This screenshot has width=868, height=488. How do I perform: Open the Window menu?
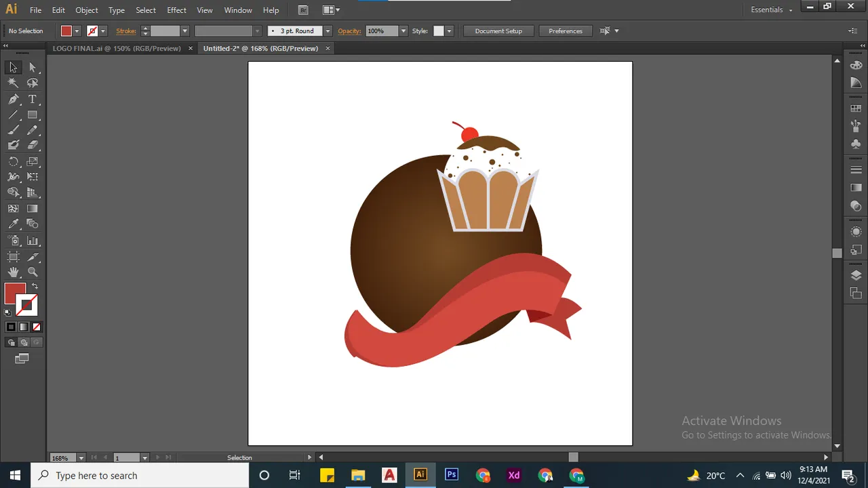pos(238,10)
